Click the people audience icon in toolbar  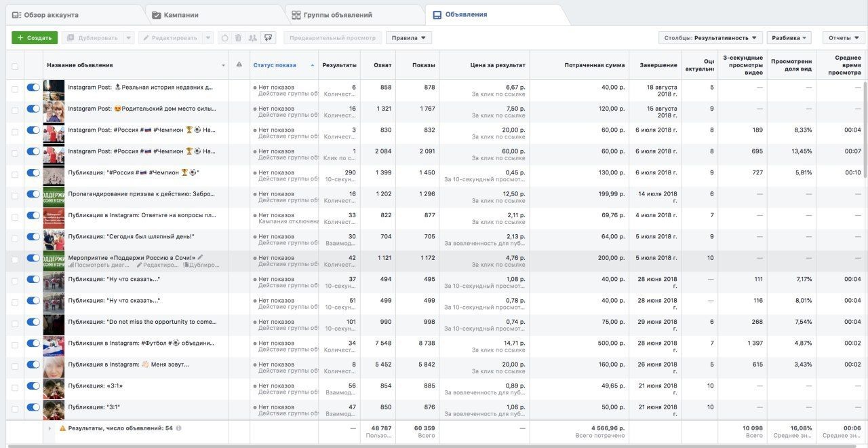pos(253,38)
